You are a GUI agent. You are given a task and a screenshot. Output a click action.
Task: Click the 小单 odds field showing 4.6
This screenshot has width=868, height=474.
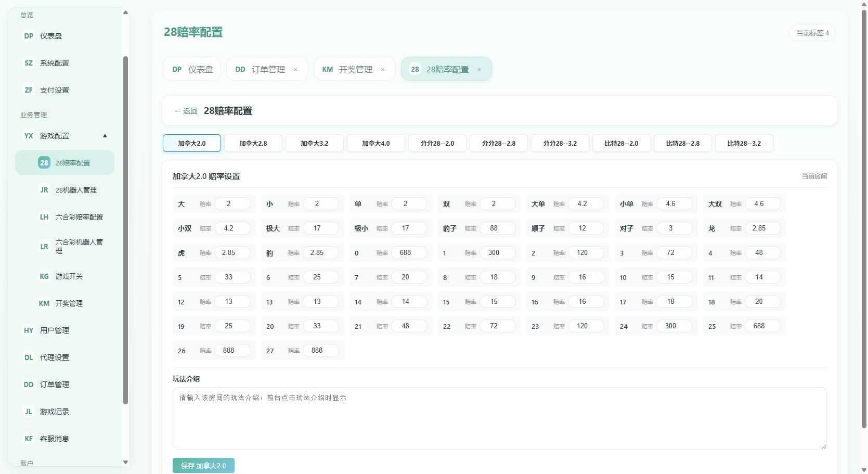(x=675, y=203)
